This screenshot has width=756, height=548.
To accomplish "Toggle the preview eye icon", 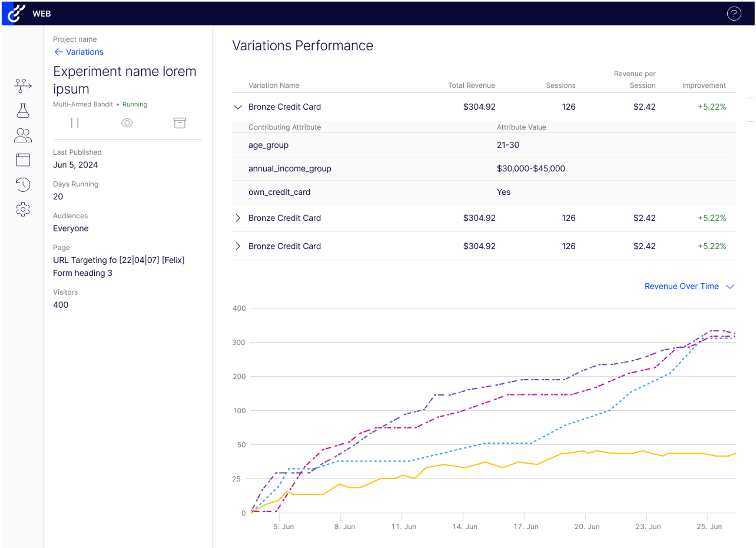I will 127,123.
